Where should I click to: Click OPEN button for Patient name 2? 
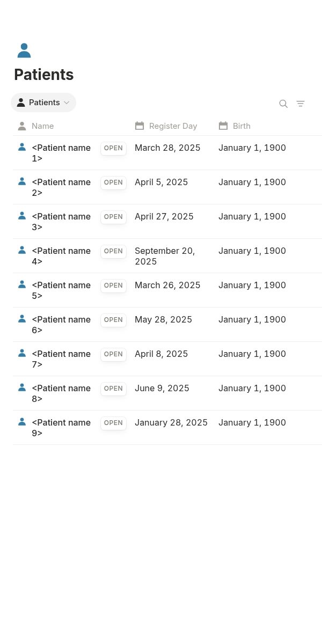pos(113,182)
